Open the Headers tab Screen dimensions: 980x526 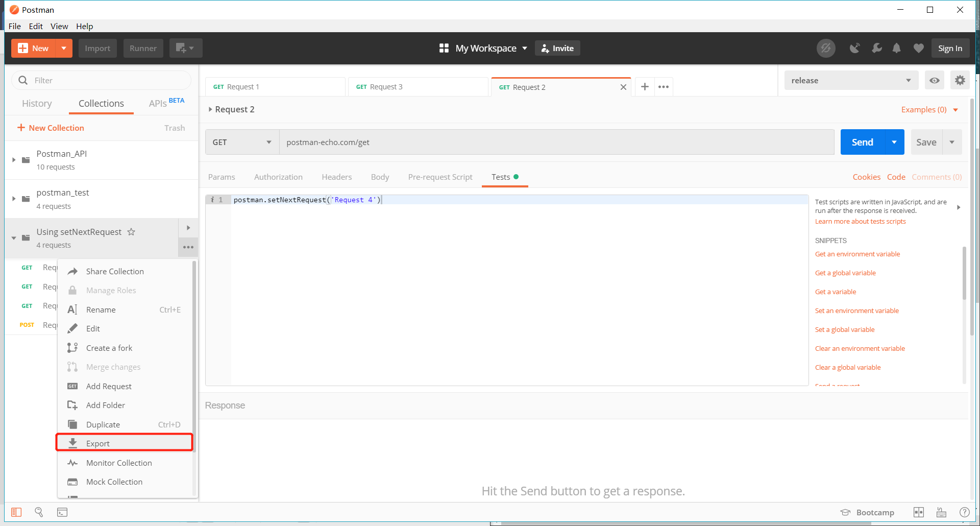click(x=336, y=177)
